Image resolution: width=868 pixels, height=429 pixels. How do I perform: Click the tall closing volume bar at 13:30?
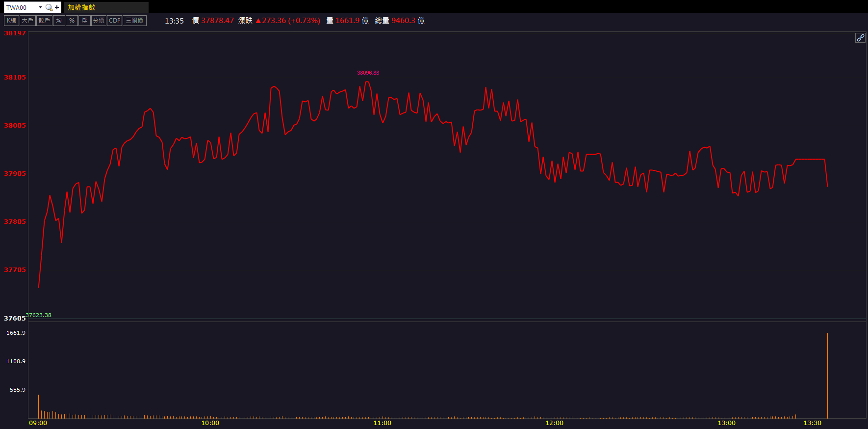(x=827, y=375)
